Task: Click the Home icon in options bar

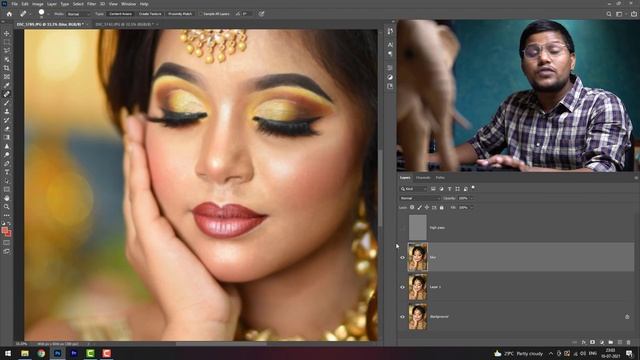Action: 9,14
